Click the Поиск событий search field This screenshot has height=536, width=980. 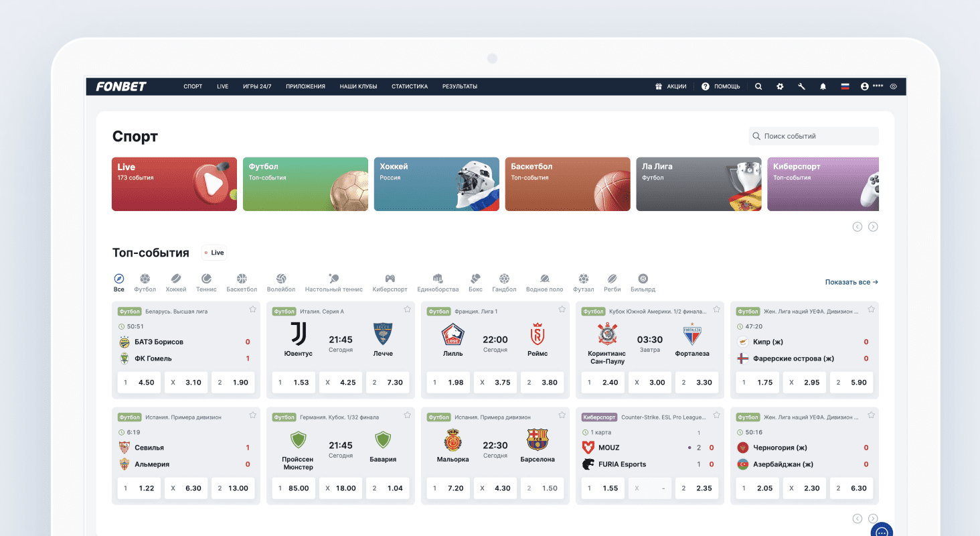point(813,136)
